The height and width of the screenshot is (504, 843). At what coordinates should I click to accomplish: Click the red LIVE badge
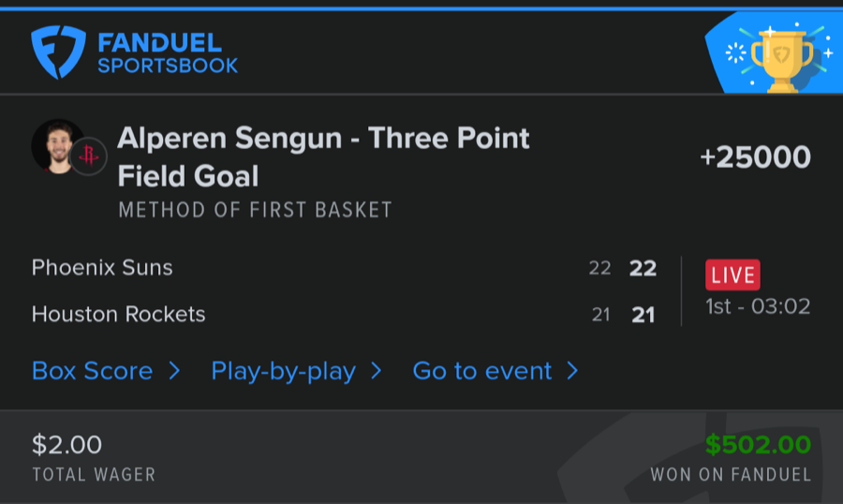click(732, 274)
